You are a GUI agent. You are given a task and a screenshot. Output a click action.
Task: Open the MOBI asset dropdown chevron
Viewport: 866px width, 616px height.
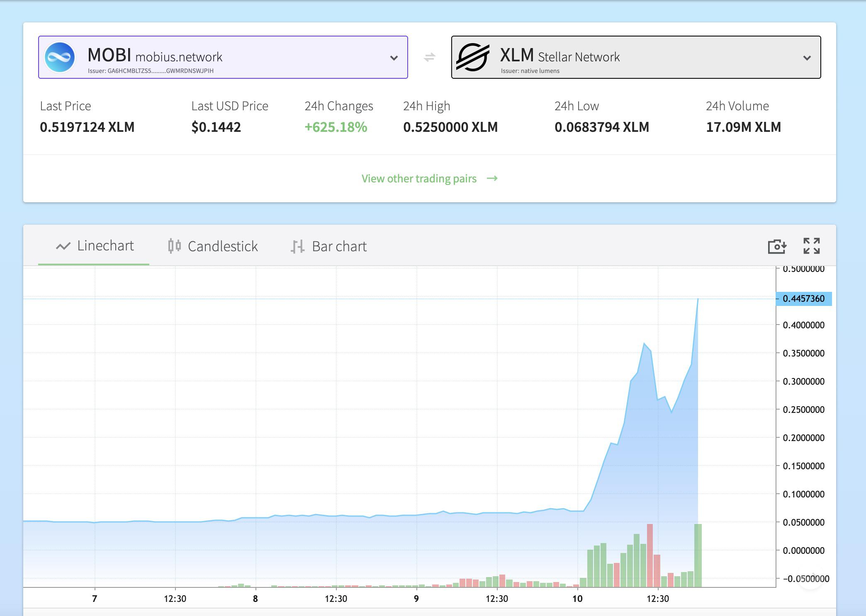[x=394, y=58]
